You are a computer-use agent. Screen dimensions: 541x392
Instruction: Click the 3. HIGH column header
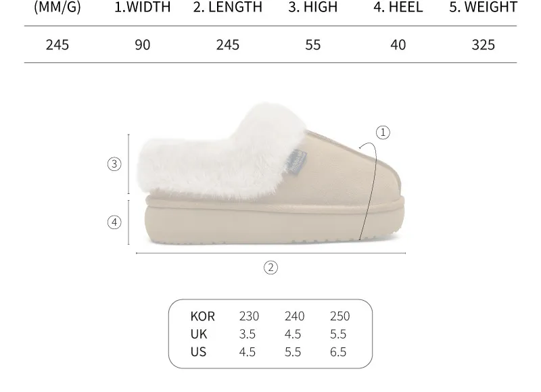point(313,7)
